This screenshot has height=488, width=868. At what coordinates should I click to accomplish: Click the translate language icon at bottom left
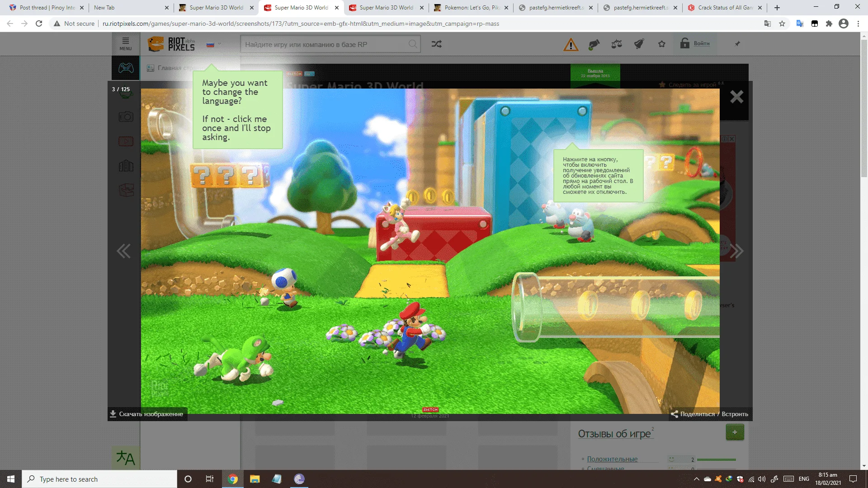[x=126, y=458]
